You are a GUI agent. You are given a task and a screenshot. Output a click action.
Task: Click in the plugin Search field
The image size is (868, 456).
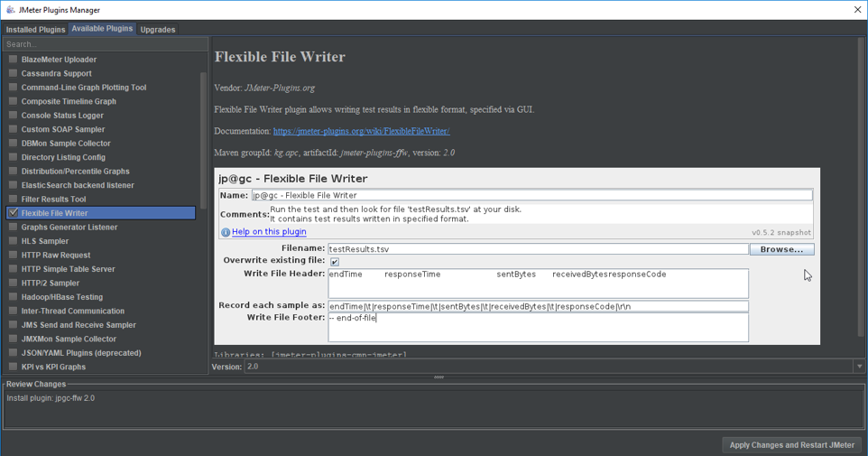coord(104,44)
